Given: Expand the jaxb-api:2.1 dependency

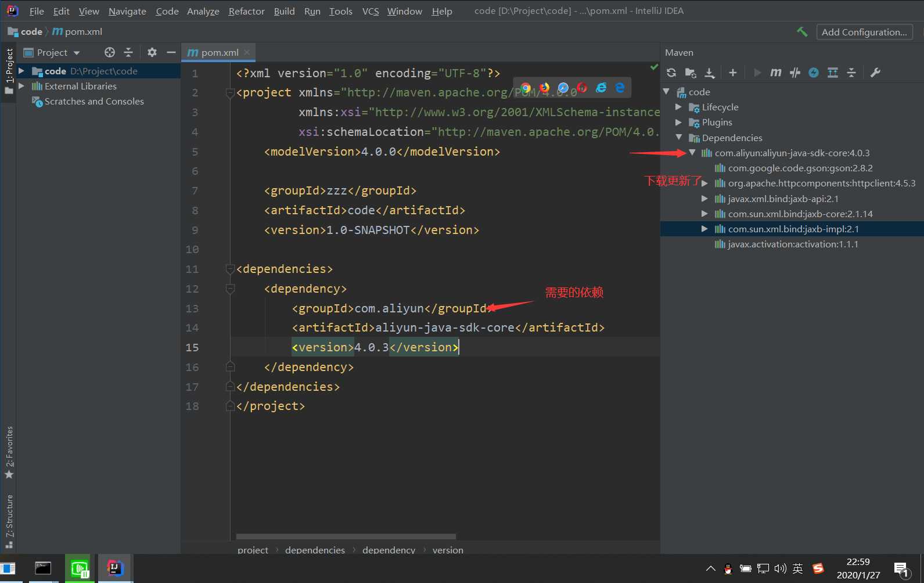Looking at the screenshot, I should (704, 199).
